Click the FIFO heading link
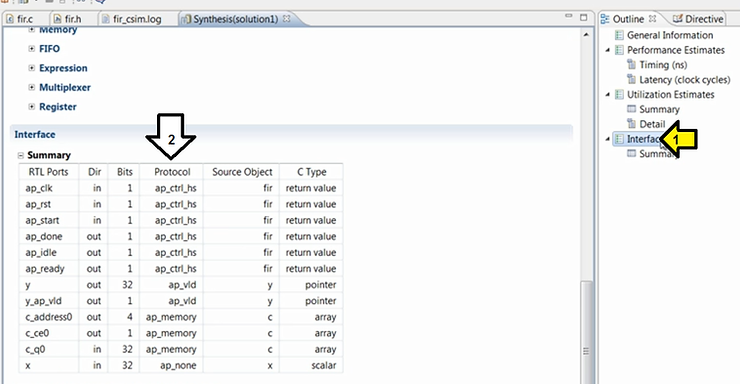The width and height of the screenshot is (740, 384). click(x=50, y=49)
